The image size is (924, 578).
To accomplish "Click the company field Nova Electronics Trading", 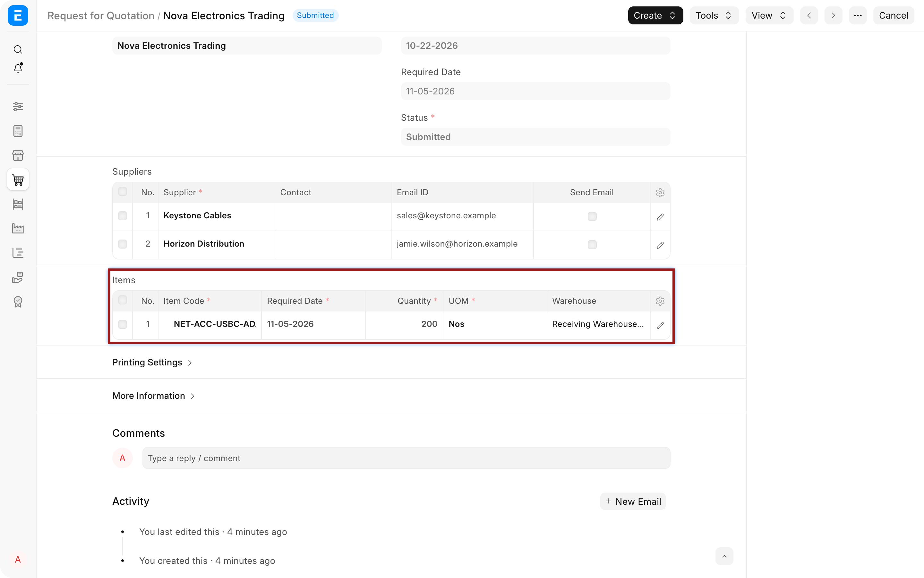I will tap(247, 46).
